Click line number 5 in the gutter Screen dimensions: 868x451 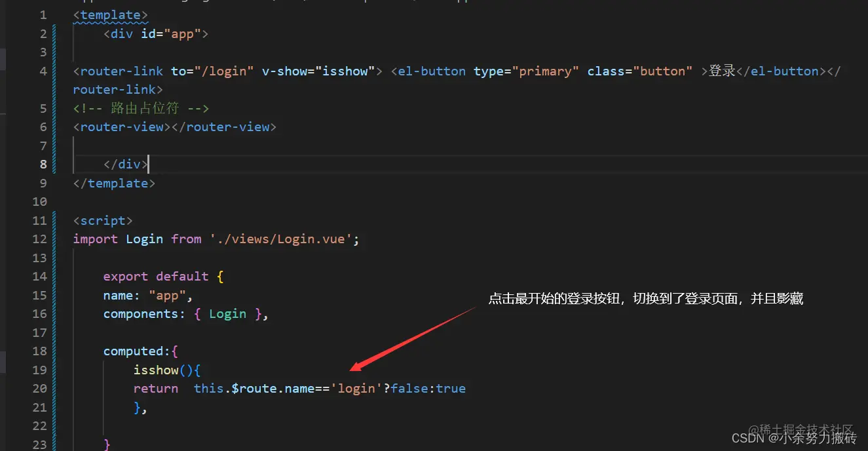[43, 108]
